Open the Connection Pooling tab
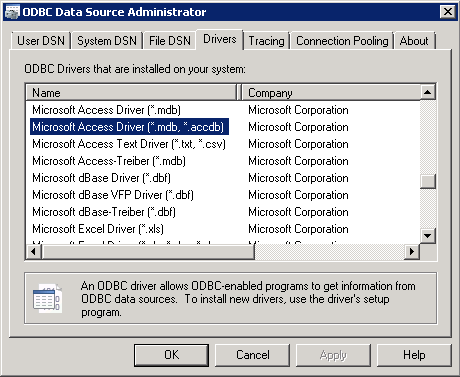 [342, 41]
